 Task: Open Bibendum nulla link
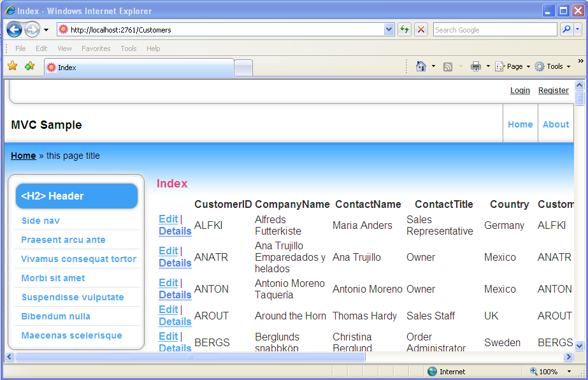click(55, 316)
